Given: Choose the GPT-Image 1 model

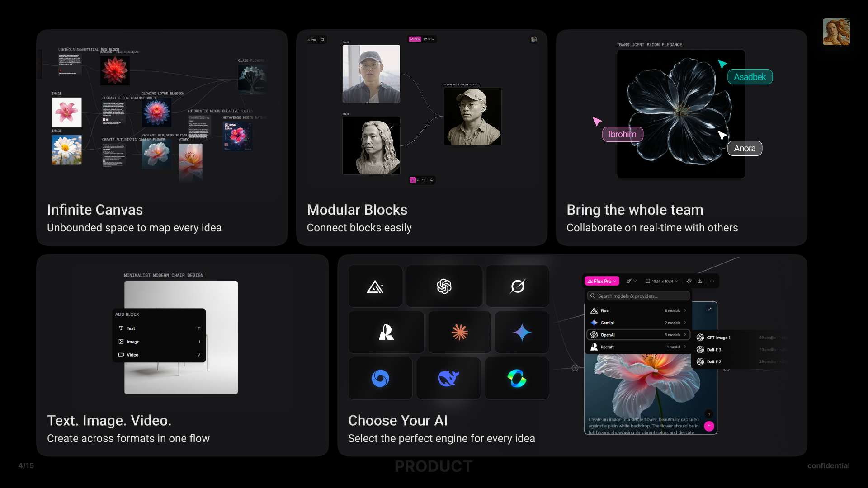Looking at the screenshot, I should (x=718, y=338).
